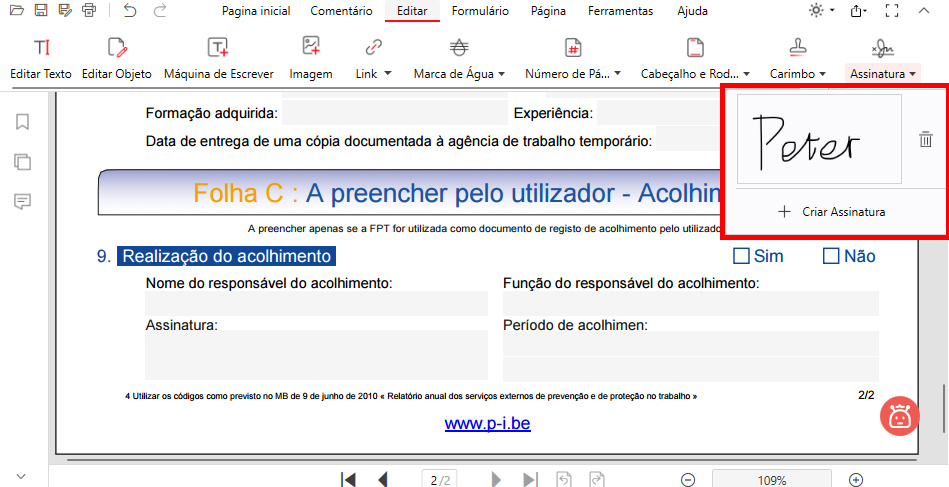Viewport: 949px width, 487px height.
Task: Redo the last undone action
Action: tap(160, 10)
